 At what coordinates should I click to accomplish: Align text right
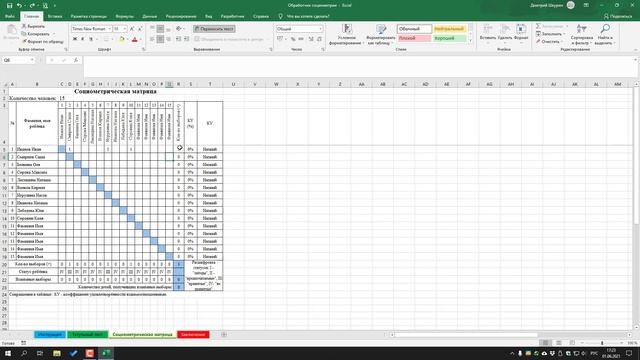(x=168, y=39)
